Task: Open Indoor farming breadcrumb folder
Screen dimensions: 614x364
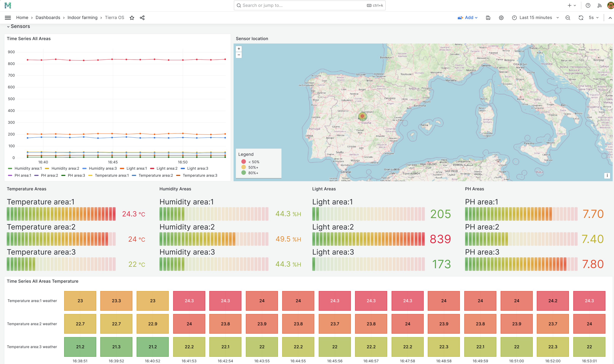Action: [x=83, y=18]
